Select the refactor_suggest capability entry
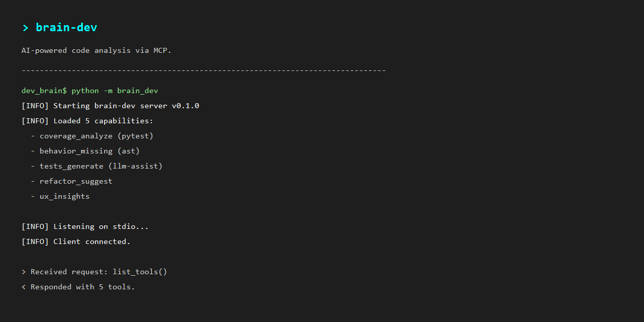The width and height of the screenshot is (644, 322). (76, 181)
